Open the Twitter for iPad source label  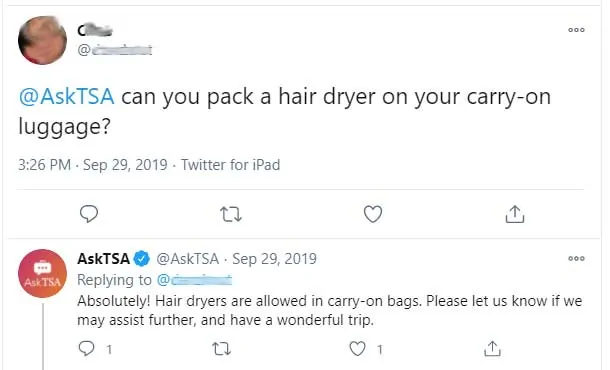click(230, 165)
